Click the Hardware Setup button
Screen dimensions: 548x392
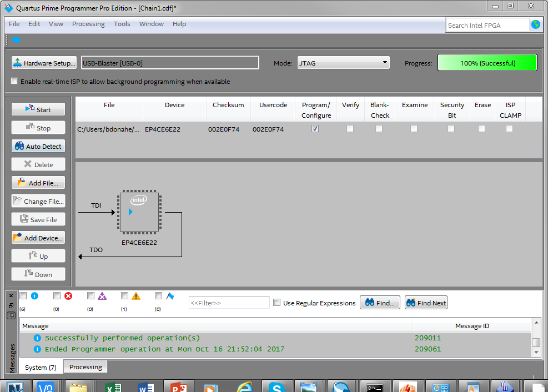click(x=44, y=63)
